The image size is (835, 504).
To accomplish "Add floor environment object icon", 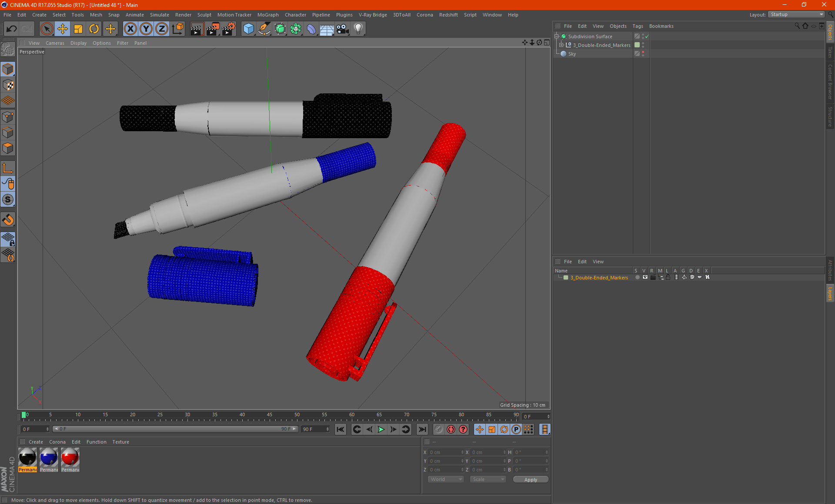I will tap(327, 29).
